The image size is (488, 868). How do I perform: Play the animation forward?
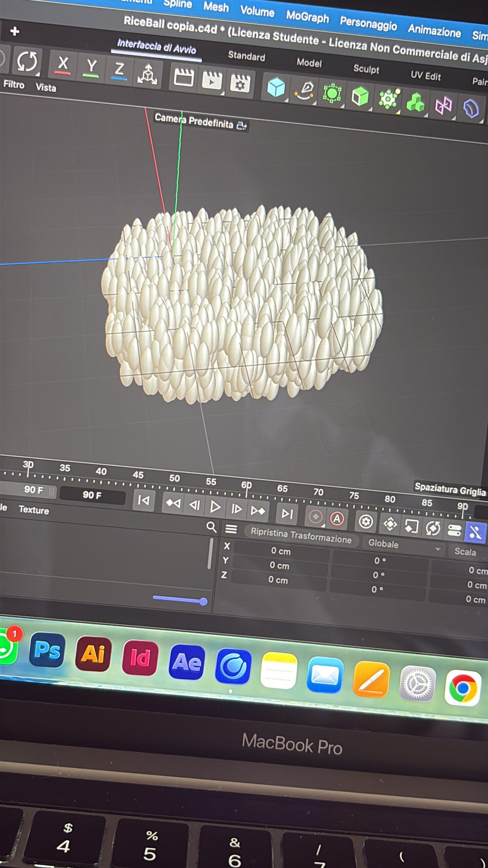click(215, 507)
